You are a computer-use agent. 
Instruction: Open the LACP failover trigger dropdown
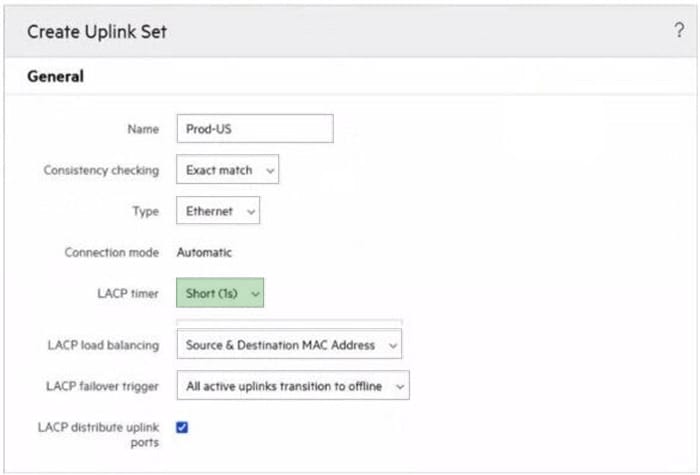click(x=292, y=386)
